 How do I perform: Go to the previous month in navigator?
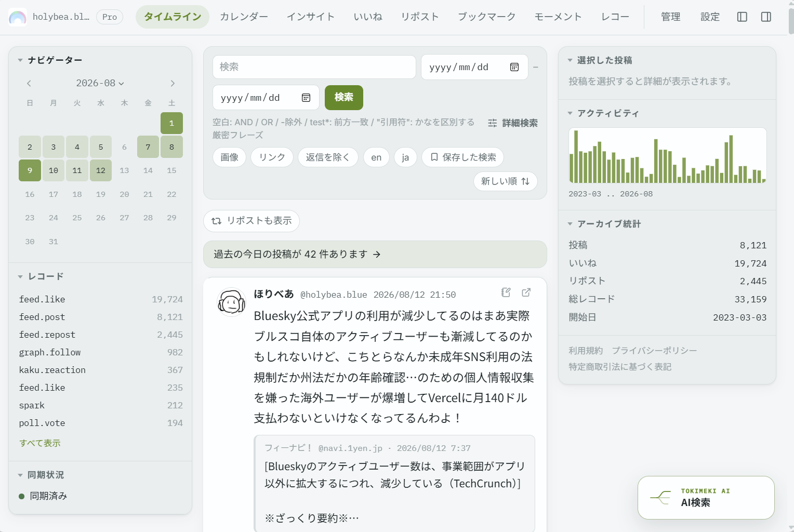coord(29,83)
